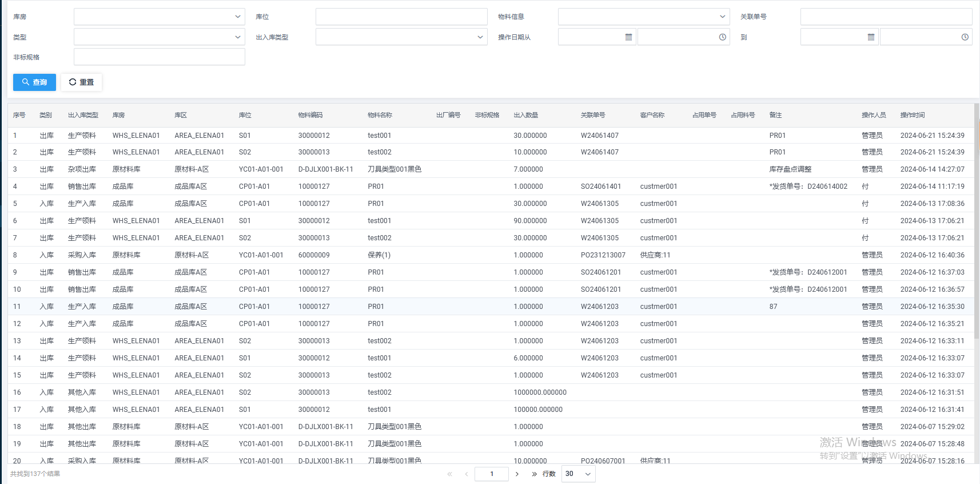Click the 客户名称 column header
This screenshot has width=980, height=484.
652,115
